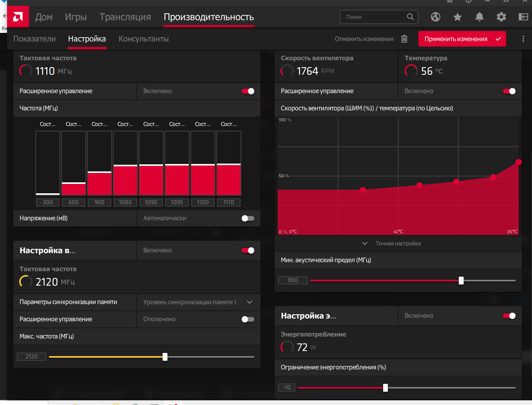Click the 1110 МГц GPU clock readout
This screenshot has width=532, height=405.
tap(46, 71)
